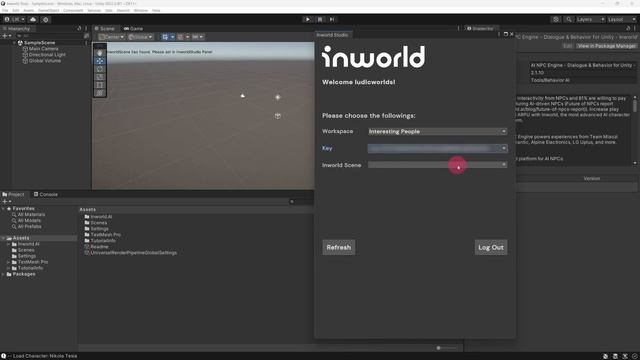Viewport: 640px width, 360px height.
Task: Open the Center pivot mode dropdown
Action: coord(111,37)
